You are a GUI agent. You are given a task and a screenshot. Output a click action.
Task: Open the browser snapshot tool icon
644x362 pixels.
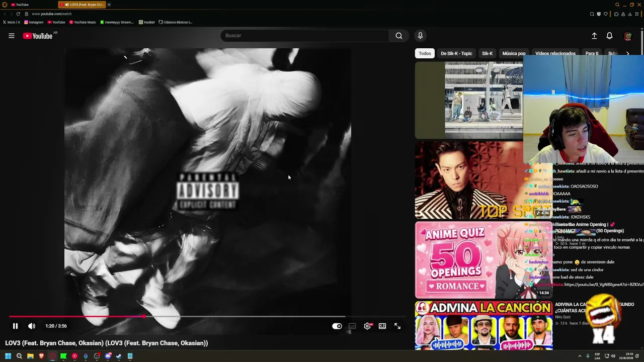pyautogui.click(x=592, y=14)
